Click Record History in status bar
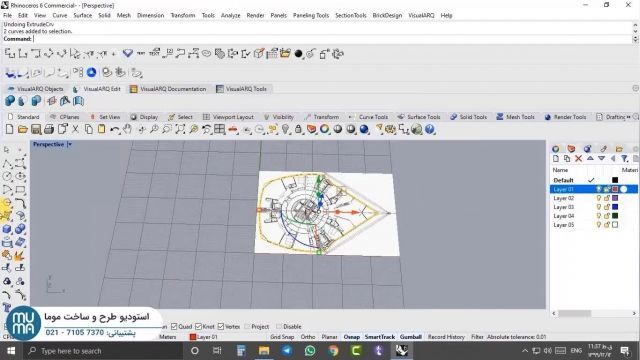Viewport: 640px width, 360px height. click(x=446, y=337)
